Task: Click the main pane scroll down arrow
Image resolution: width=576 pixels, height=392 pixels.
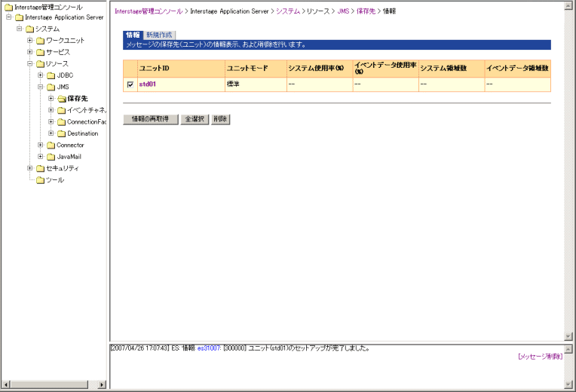Action: point(568,336)
